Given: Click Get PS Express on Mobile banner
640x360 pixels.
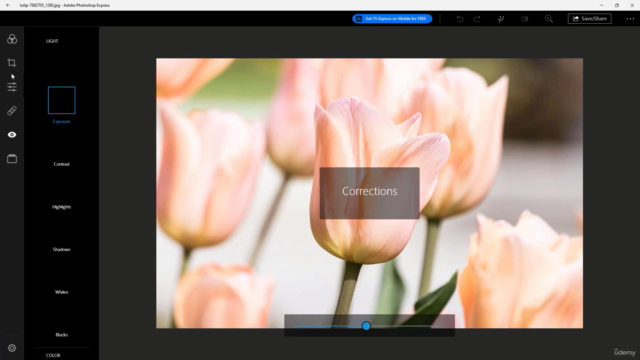Looking at the screenshot, I should pyautogui.click(x=392, y=19).
